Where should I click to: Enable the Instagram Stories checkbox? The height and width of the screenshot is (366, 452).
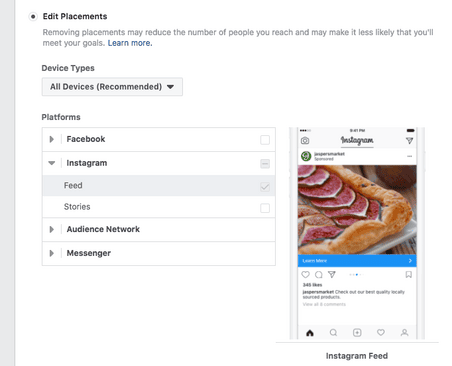(265, 208)
